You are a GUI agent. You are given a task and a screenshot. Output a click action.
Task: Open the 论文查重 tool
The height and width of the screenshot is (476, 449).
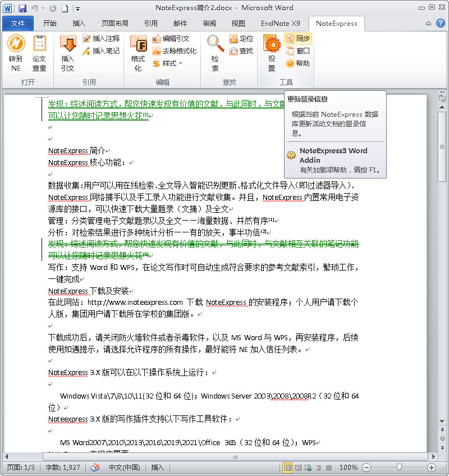coord(39,53)
